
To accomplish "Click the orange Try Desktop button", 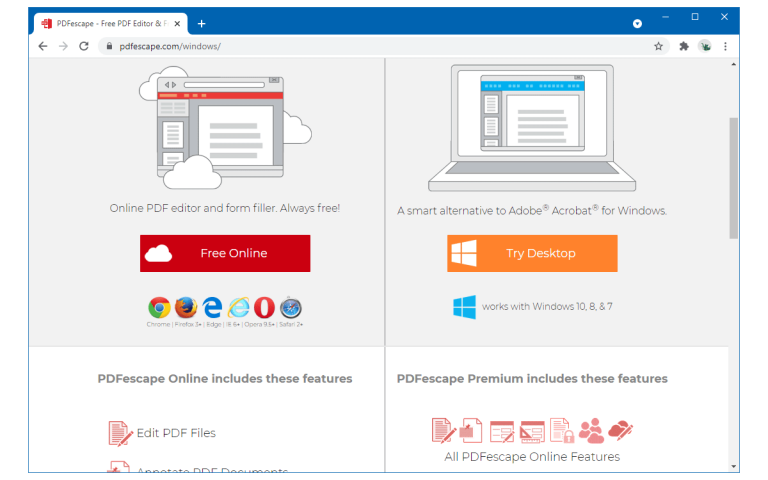I will 532,254.
